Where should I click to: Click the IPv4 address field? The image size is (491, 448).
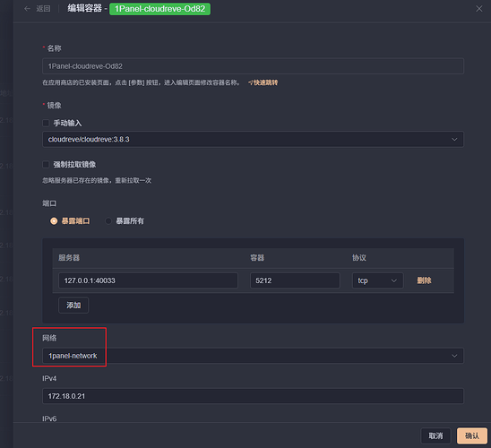(253, 396)
